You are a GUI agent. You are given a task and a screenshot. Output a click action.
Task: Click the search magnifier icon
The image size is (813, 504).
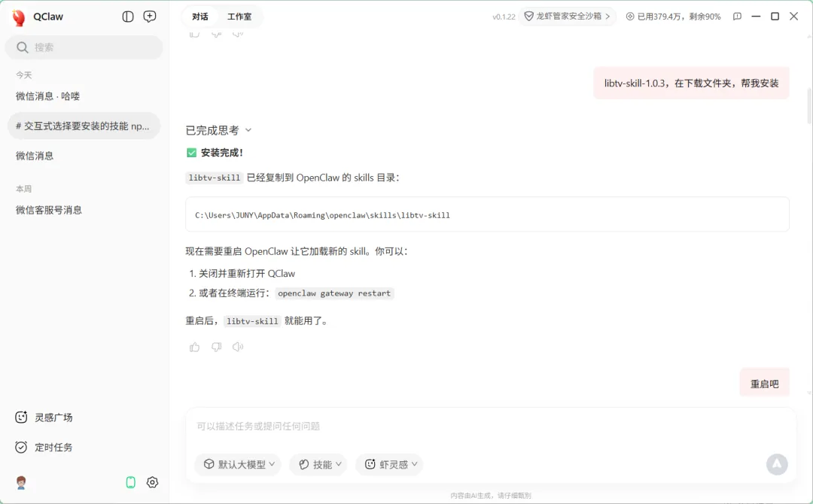23,47
